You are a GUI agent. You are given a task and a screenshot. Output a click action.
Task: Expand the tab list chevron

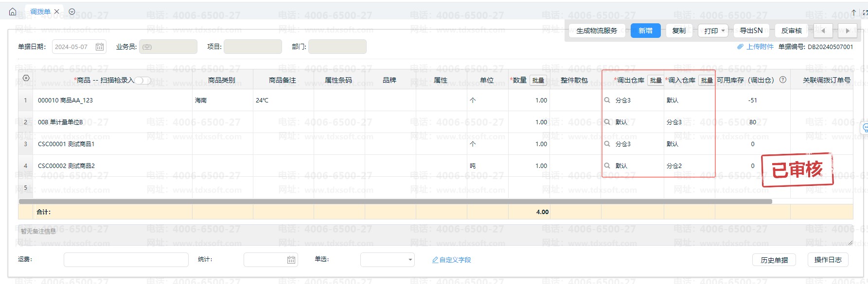coord(72,12)
